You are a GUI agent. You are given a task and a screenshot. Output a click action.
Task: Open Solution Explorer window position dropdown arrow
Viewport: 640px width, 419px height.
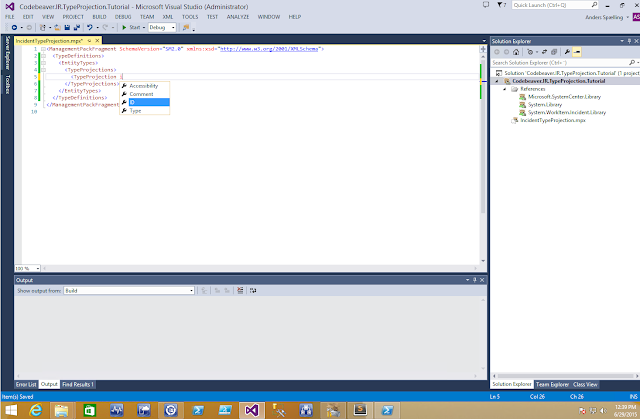click(622, 41)
